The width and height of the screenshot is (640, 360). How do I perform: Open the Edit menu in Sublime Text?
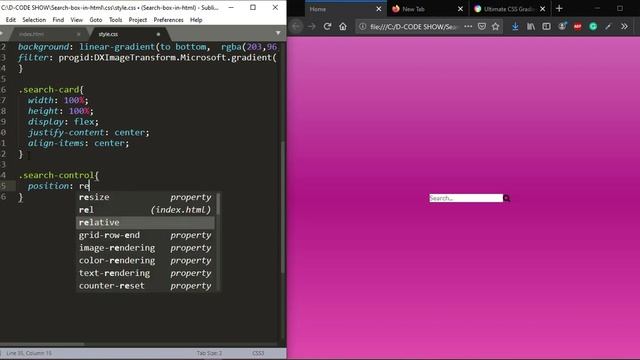[x=11, y=20]
